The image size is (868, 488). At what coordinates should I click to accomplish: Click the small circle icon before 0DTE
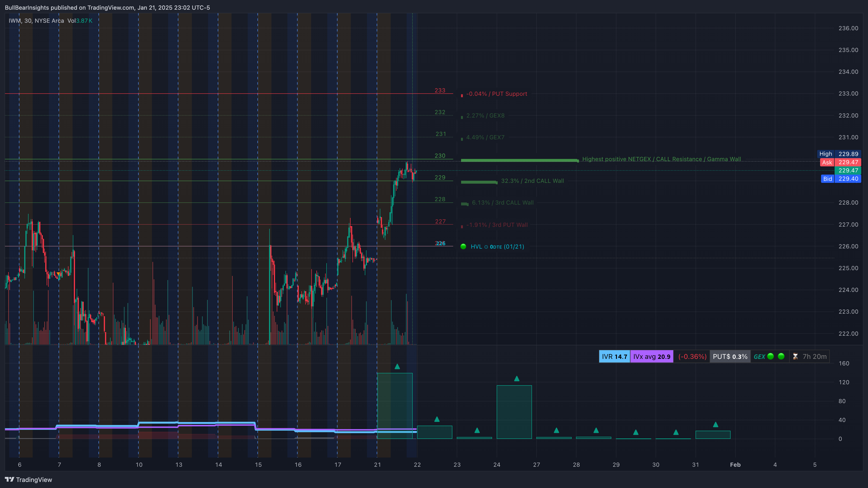tap(486, 247)
